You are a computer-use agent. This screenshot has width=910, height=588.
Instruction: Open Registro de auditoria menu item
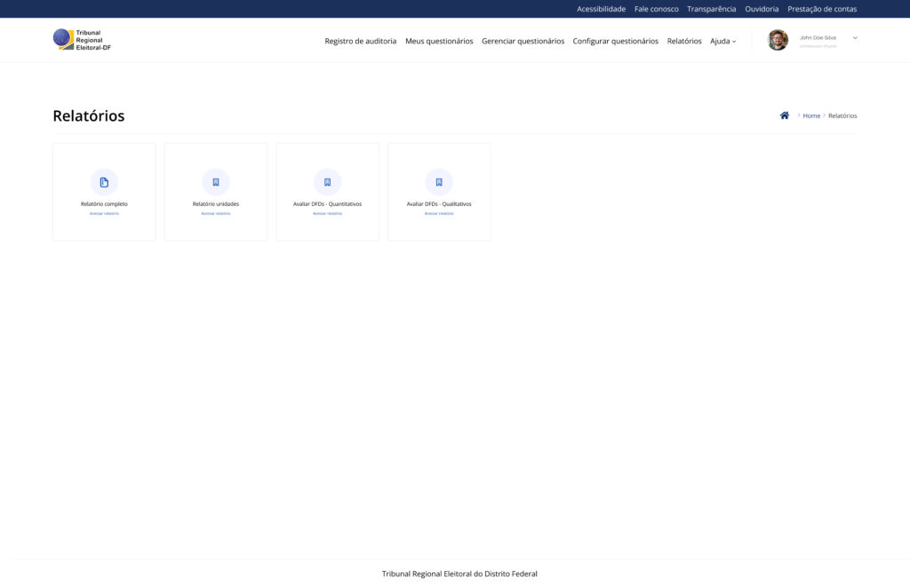pos(360,41)
